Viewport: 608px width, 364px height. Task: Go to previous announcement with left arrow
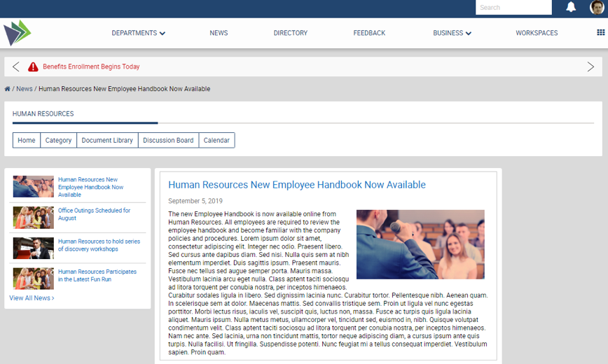[16, 67]
